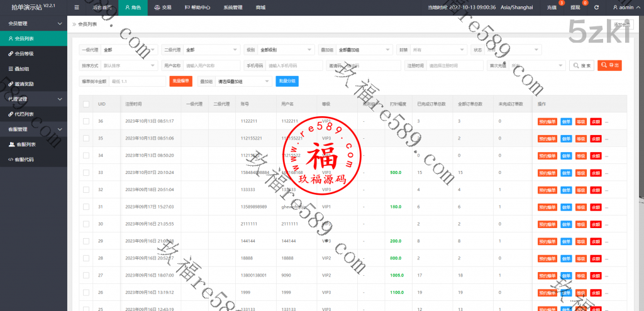Image resolution: width=644 pixels, height=311 pixels.
Task: Click the 余额 button for UID 36
Action: (x=596, y=121)
